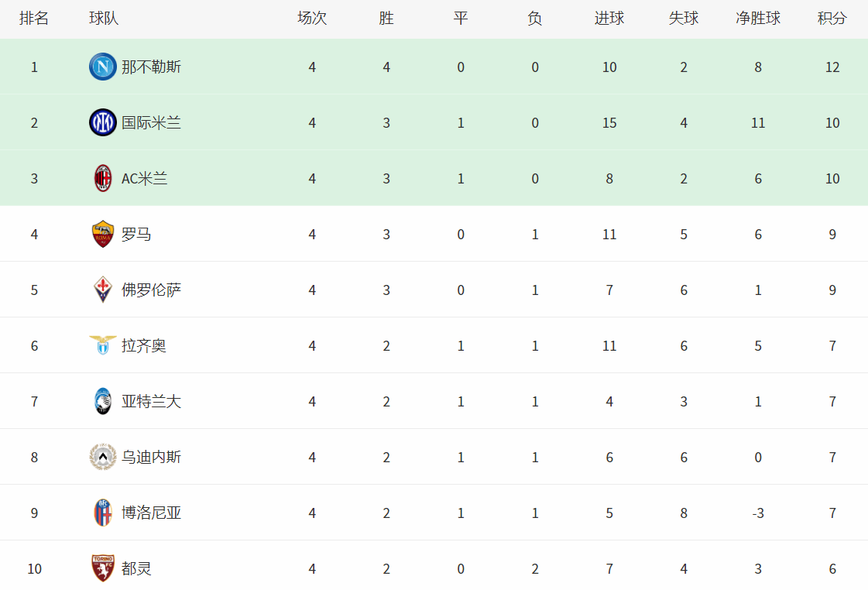
Task: Open the 国际米兰 team name
Action: pyautogui.click(x=151, y=123)
